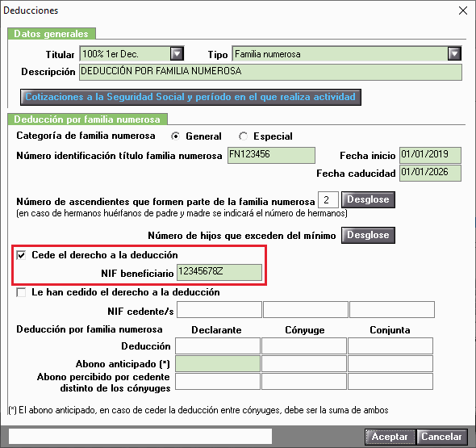Click the bottom status text box
The image size is (476, 448).
(140, 437)
